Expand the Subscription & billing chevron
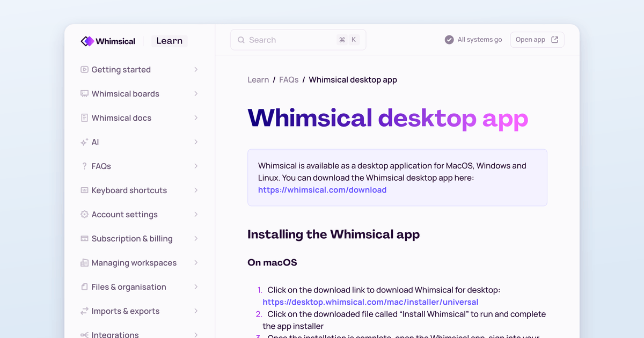This screenshot has height=338, width=644. [196, 238]
